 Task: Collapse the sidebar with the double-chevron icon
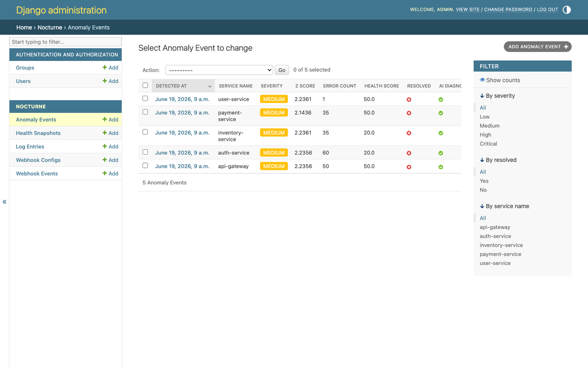4,202
